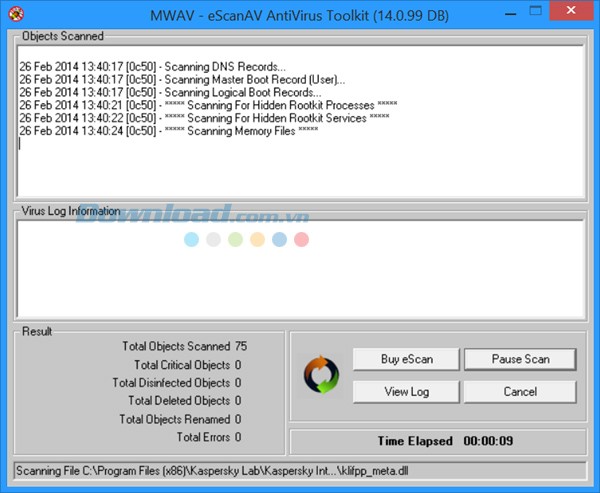The image size is (600, 493).
Task: Click the Total Disinfected Objects label
Action: pos(171,383)
